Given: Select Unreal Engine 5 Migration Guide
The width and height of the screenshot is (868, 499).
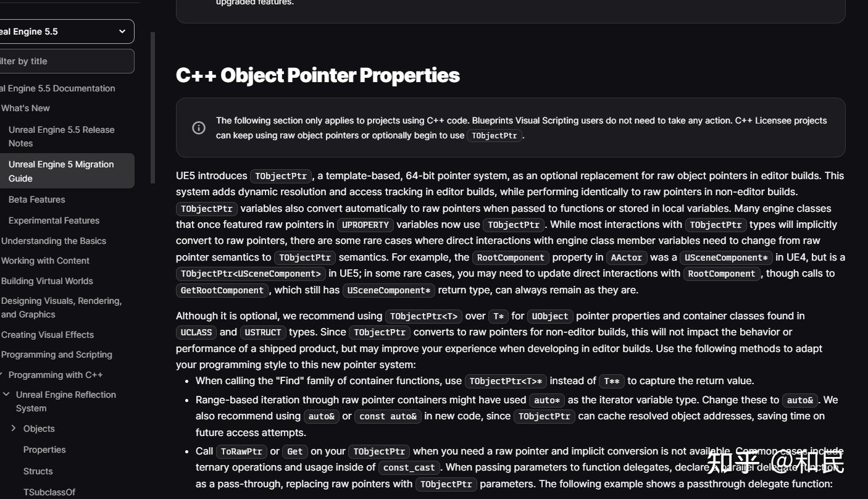Looking at the screenshot, I should point(61,171).
